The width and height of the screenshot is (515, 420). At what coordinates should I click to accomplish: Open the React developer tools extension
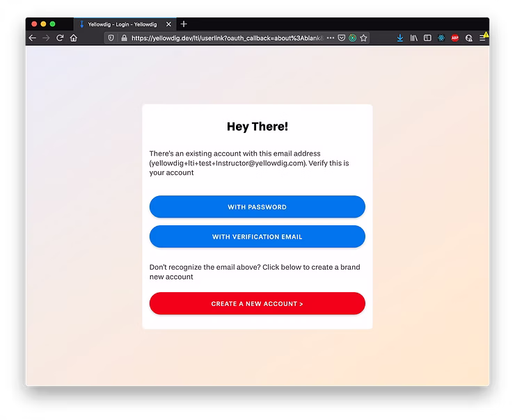pyautogui.click(x=441, y=38)
